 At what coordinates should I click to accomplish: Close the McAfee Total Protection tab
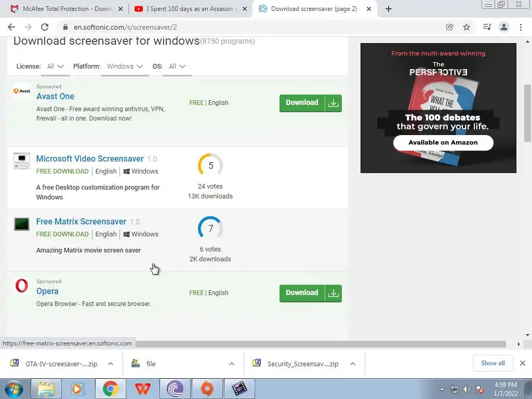click(121, 9)
